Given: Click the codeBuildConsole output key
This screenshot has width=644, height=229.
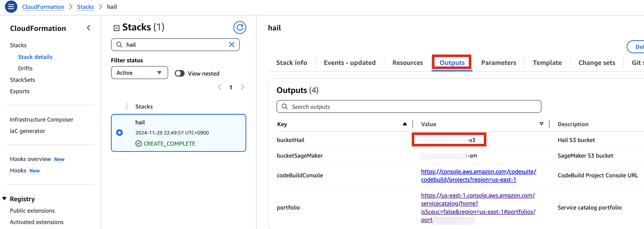Looking at the screenshot, I should click(300, 176).
